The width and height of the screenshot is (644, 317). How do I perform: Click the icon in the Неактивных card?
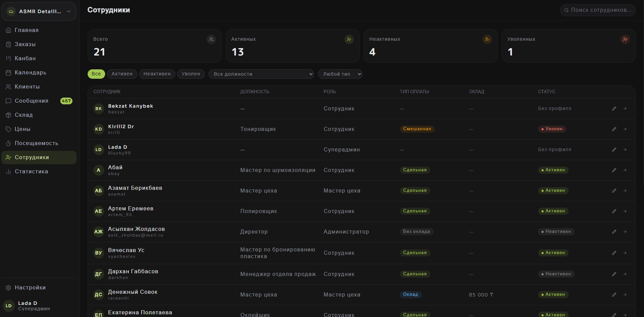tap(487, 39)
